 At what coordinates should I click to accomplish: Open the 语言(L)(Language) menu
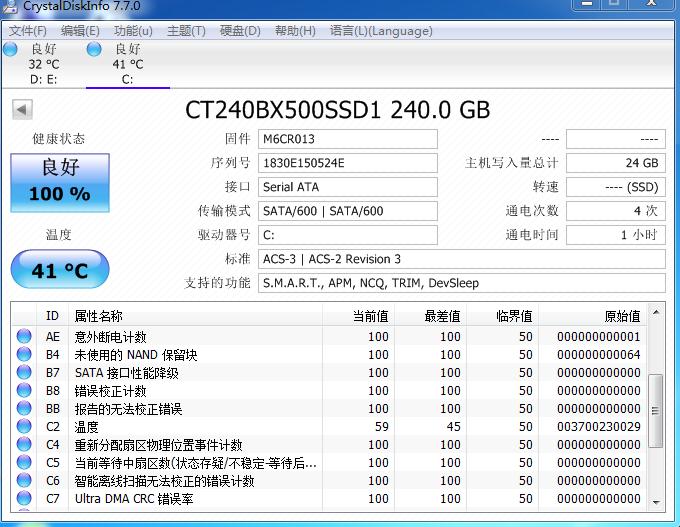381,31
